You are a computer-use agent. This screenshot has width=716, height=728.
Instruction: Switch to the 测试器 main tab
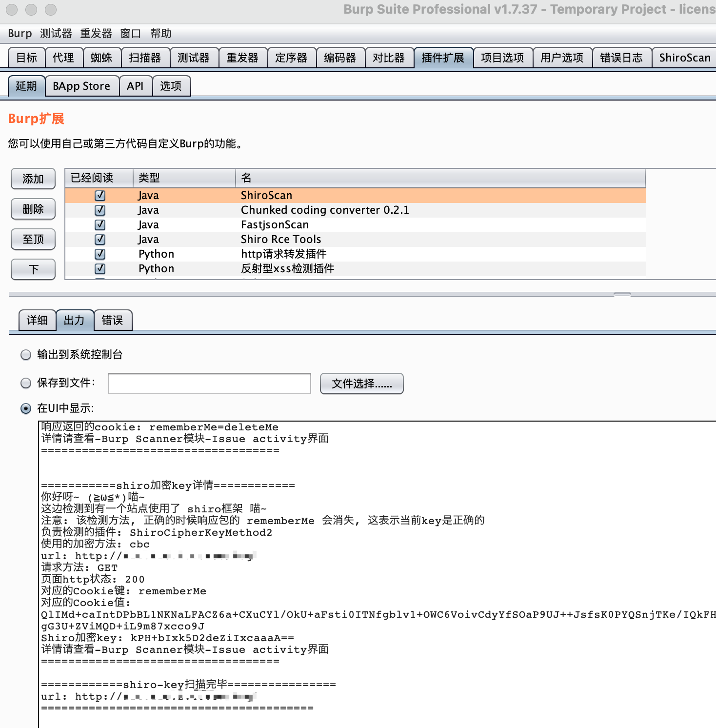194,58
